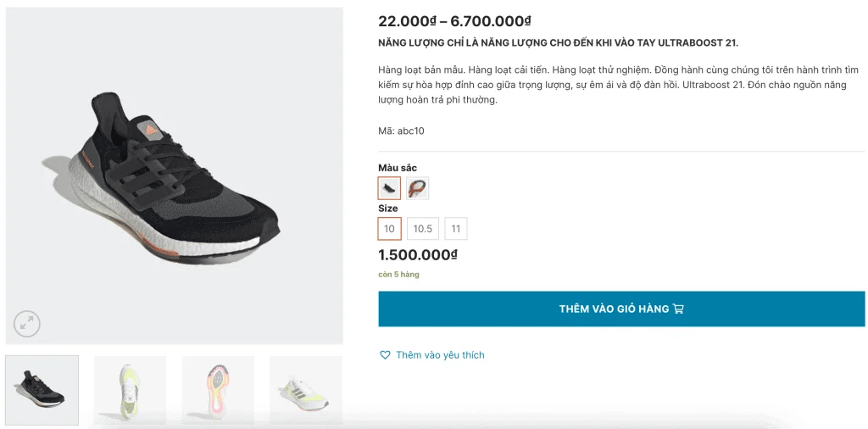
Task: Click the 22.000₫ – 6.700.000₫ price range
Action: click(x=454, y=21)
